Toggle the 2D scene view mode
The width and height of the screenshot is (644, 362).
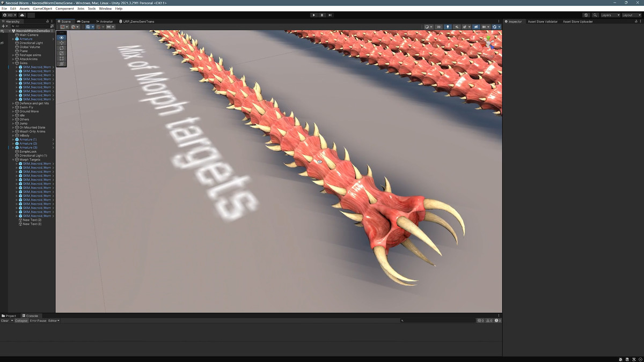[438, 27]
